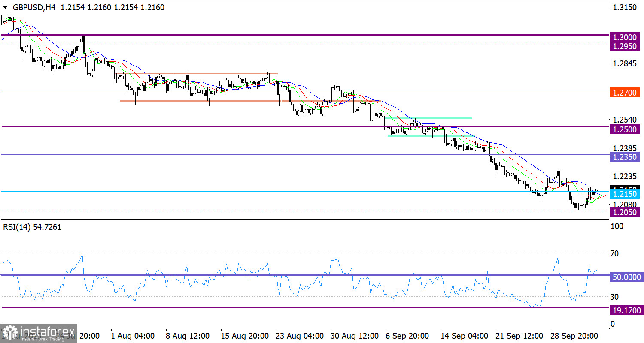The width and height of the screenshot is (644, 343).
Task: Select the salmon support rectangle below 1.2700
Action: click(250, 101)
